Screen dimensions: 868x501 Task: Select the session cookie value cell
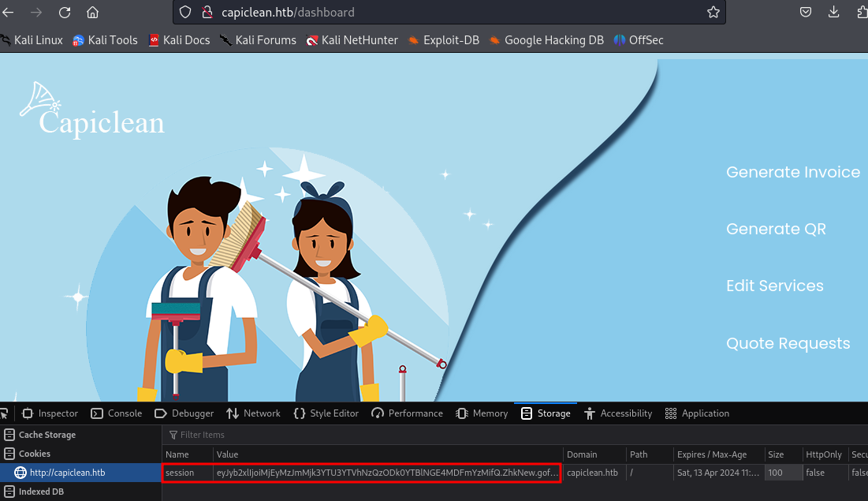[387, 473]
